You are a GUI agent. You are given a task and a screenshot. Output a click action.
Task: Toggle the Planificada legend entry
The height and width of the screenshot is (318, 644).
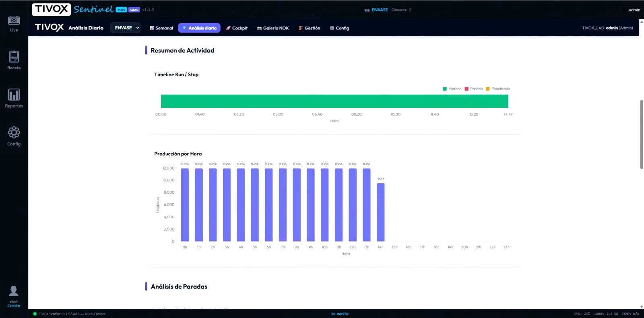tap(498, 89)
